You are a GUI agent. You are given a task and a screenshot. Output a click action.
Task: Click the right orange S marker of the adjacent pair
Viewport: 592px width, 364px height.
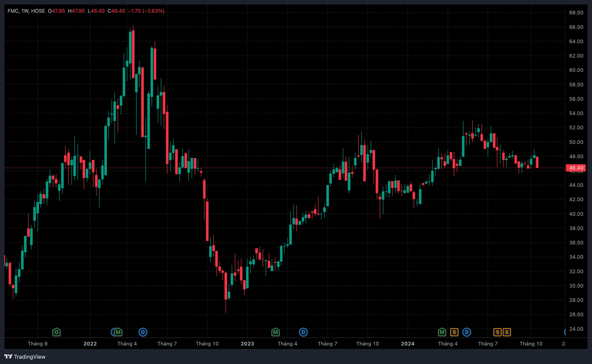click(507, 332)
